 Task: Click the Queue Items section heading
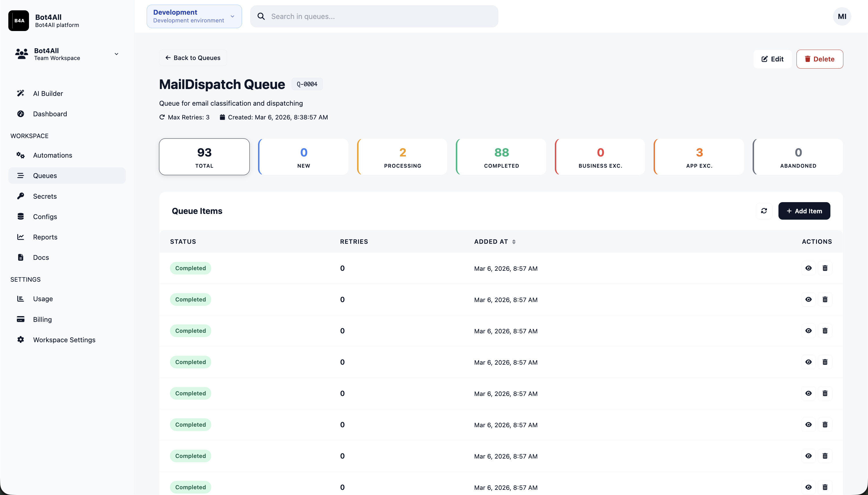pyautogui.click(x=197, y=211)
